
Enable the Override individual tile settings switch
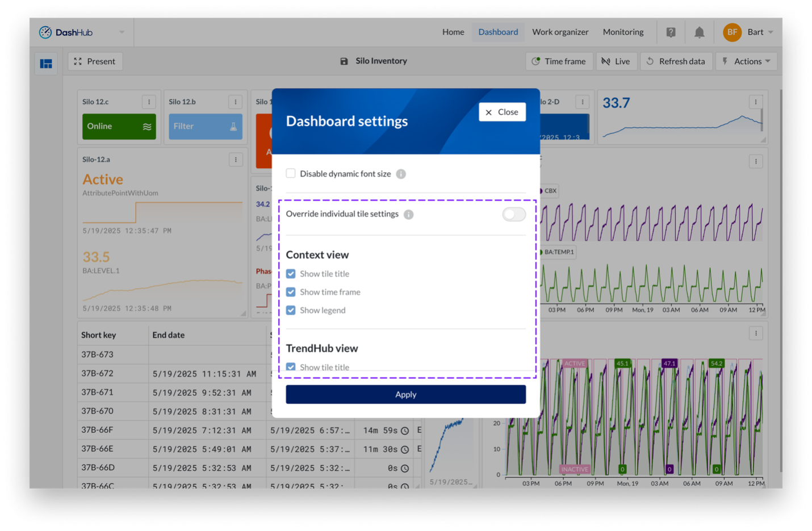[x=513, y=214]
